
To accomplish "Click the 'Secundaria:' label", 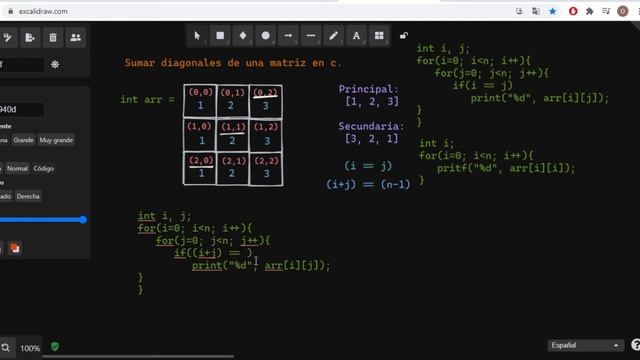I will click(371, 126).
